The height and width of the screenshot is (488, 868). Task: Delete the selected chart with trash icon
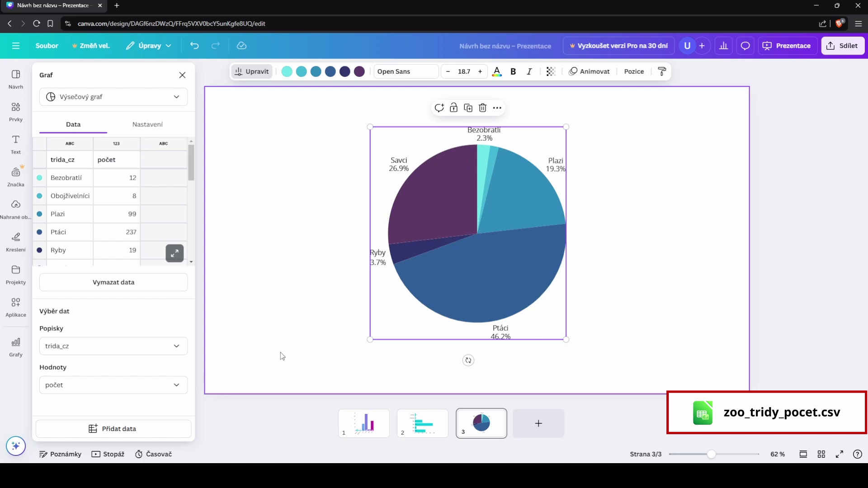(483, 108)
